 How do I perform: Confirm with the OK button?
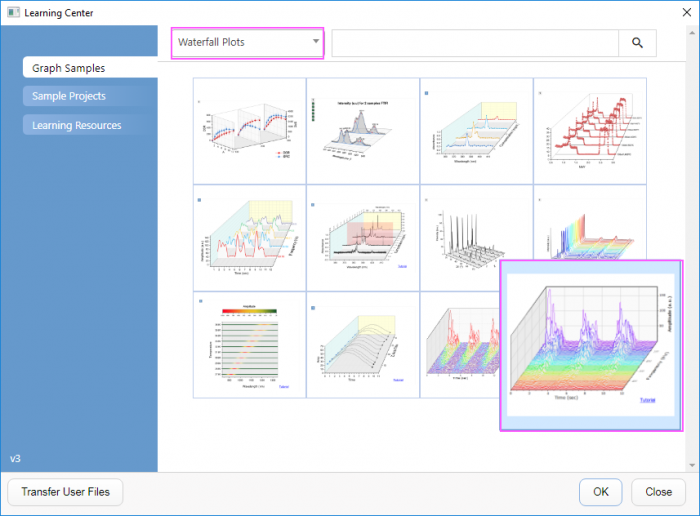(600, 492)
